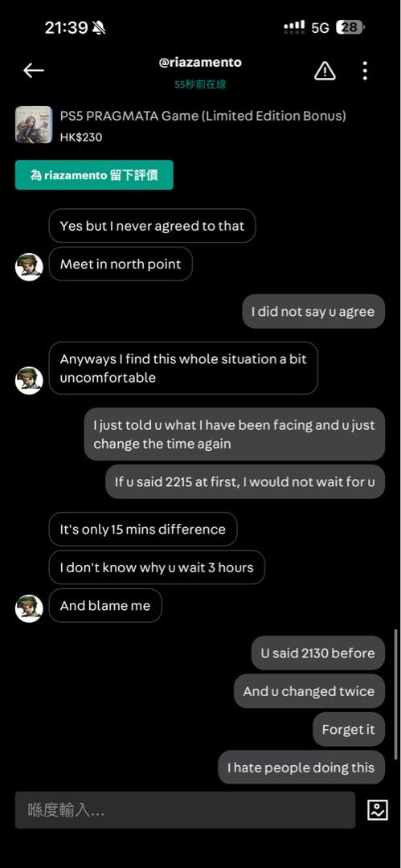
Task: Tap the avatar beside 'Meet in north point'
Action: [x=29, y=267]
